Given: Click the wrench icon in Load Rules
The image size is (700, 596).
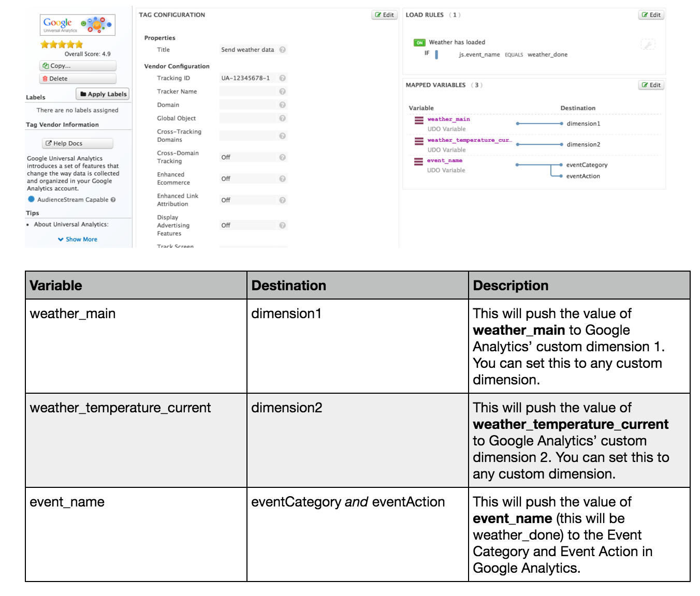Looking at the screenshot, I should (x=648, y=45).
